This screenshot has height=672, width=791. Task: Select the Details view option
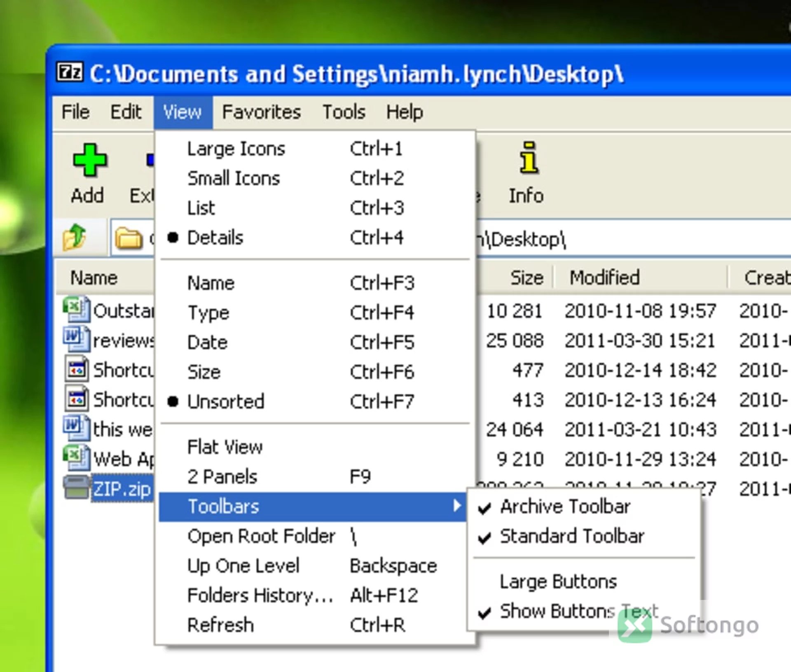[x=315, y=238]
